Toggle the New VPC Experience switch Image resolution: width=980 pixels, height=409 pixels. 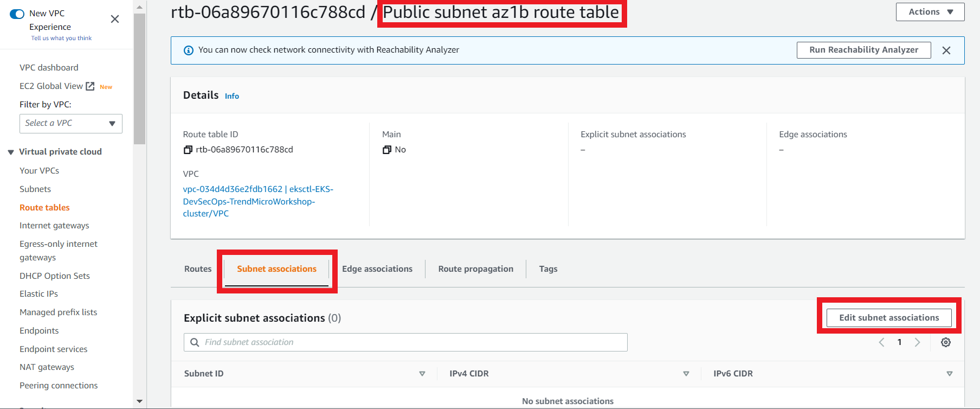[17, 14]
